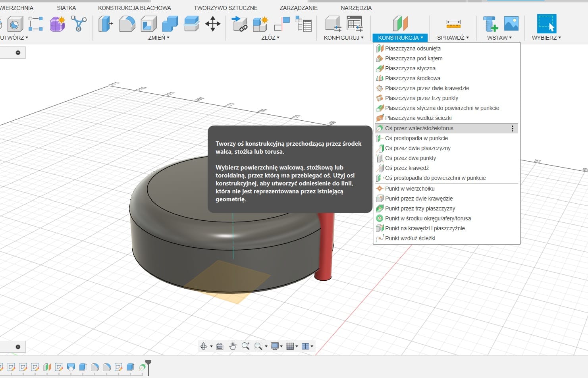Click the Fillet tool icon
588x378 pixels.
(x=127, y=24)
